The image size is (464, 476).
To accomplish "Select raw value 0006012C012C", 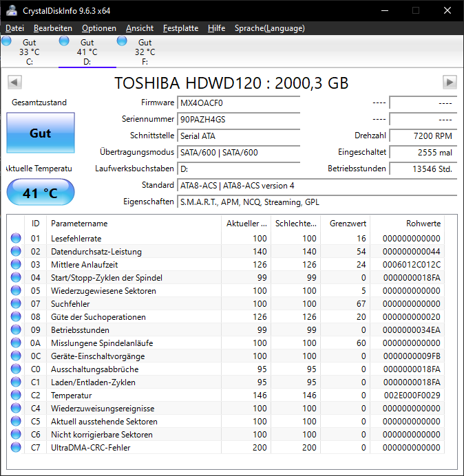I will (412, 265).
